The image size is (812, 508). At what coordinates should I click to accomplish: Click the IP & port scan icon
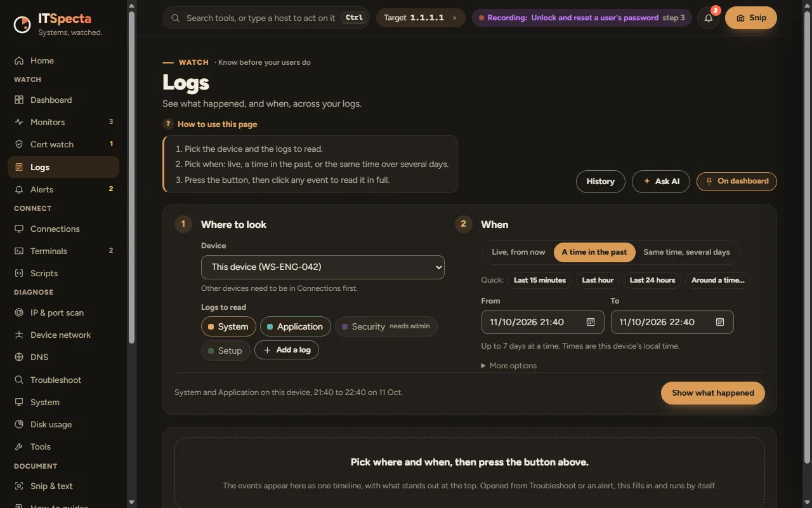[19, 313]
